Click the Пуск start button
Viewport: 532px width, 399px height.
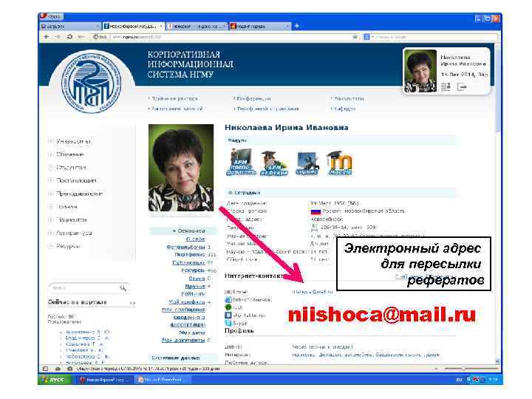(55, 380)
